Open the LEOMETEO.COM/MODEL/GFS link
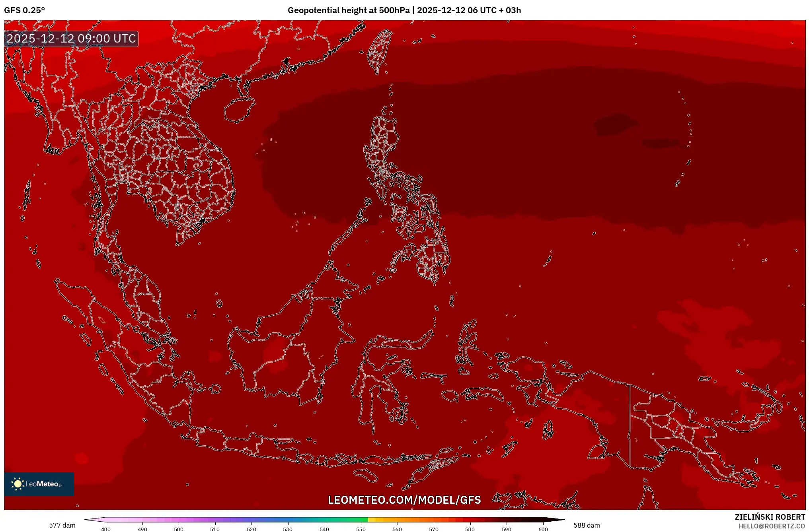This screenshot has width=809, height=532. coord(404,500)
